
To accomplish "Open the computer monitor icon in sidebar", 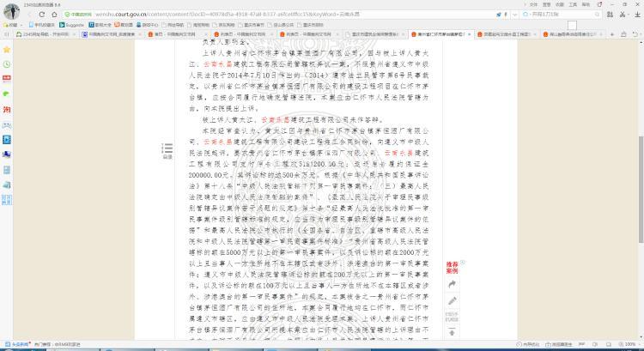I will click(7, 154).
